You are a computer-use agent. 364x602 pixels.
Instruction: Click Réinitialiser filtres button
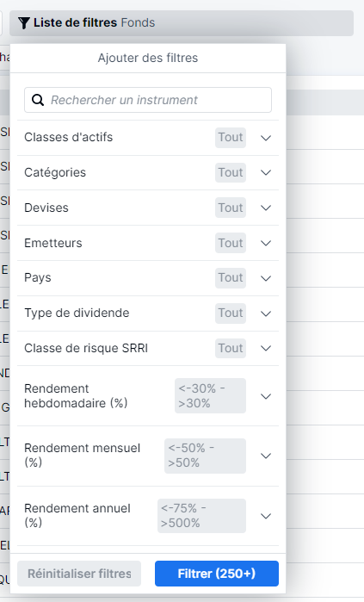click(79, 574)
